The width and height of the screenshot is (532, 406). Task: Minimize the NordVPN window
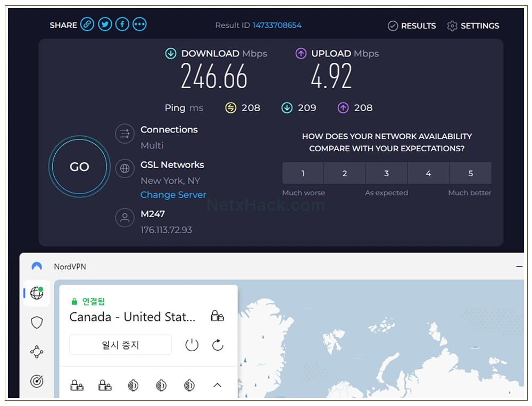pos(519,267)
